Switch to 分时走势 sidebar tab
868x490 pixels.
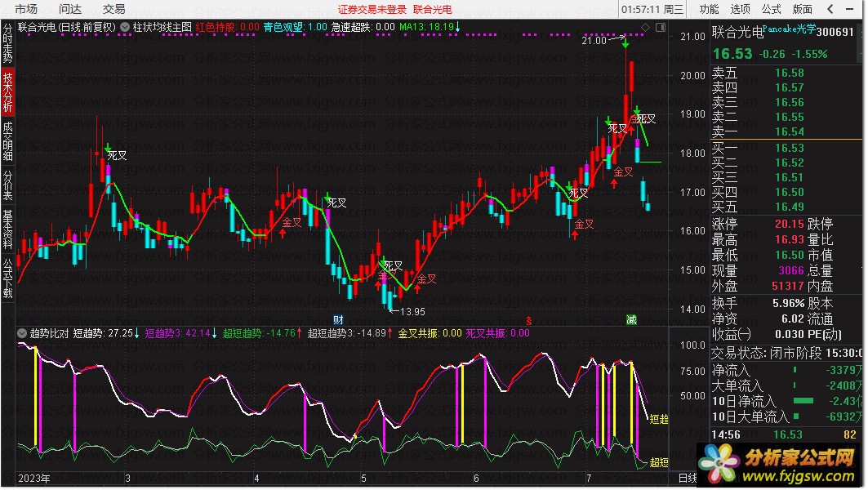(7, 42)
